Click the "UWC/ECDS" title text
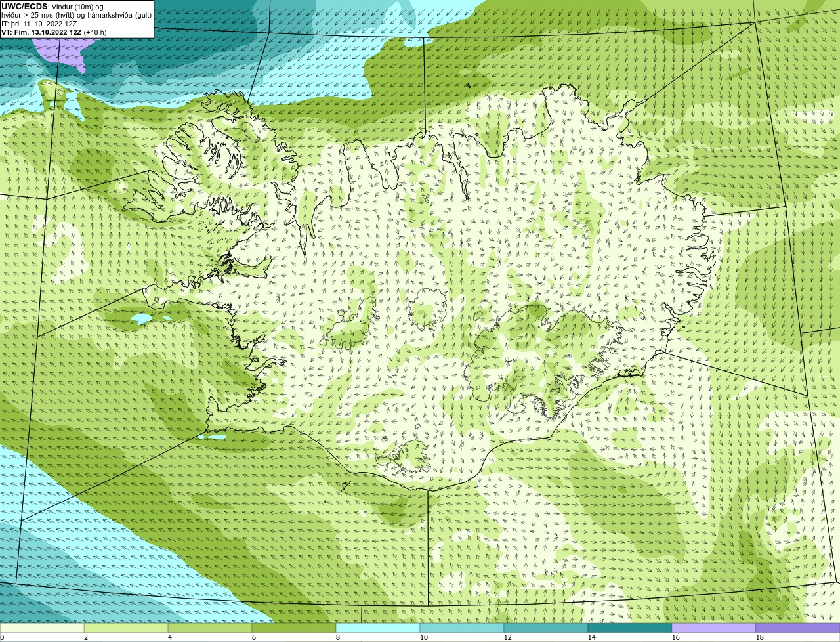This screenshot has height=642, width=840. coord(24,7)
